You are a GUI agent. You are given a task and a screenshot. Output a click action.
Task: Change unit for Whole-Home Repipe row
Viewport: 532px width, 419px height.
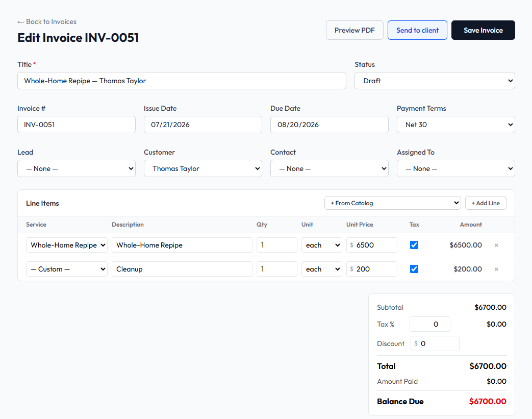click(x=322, y=245)
